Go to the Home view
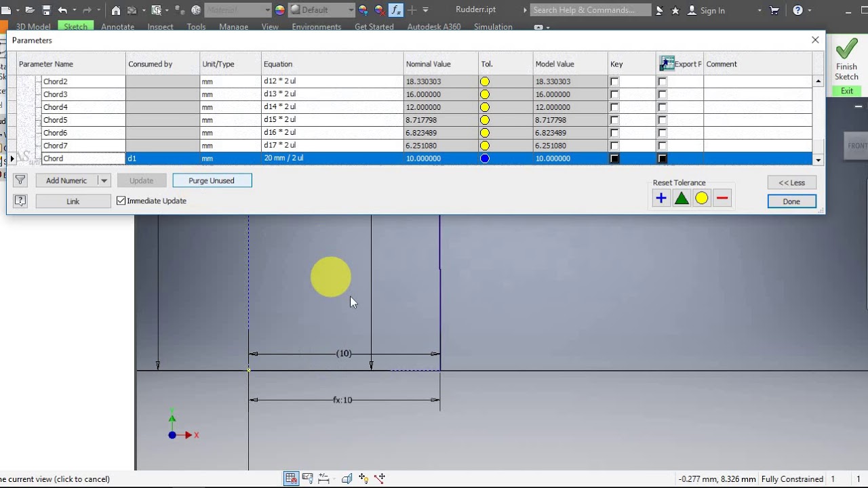The width and height of the screenshot is (868, 488). click(116, 10)
